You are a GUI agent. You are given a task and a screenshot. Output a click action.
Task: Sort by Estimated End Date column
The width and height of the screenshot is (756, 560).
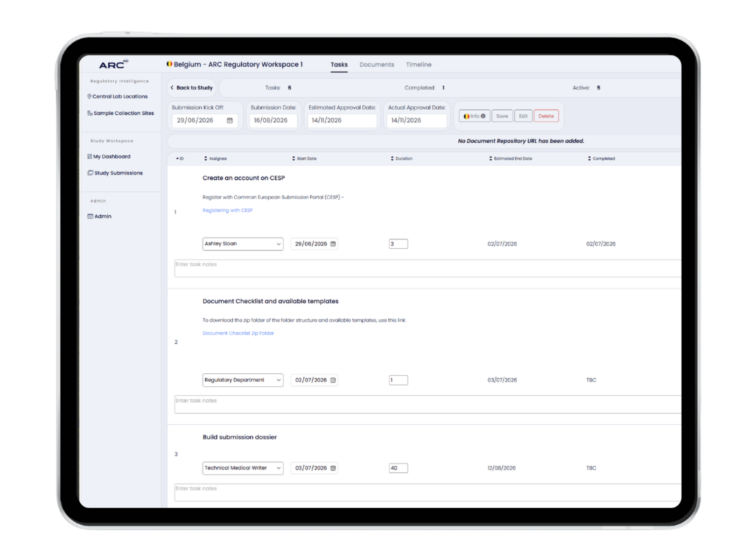[510, 159]
